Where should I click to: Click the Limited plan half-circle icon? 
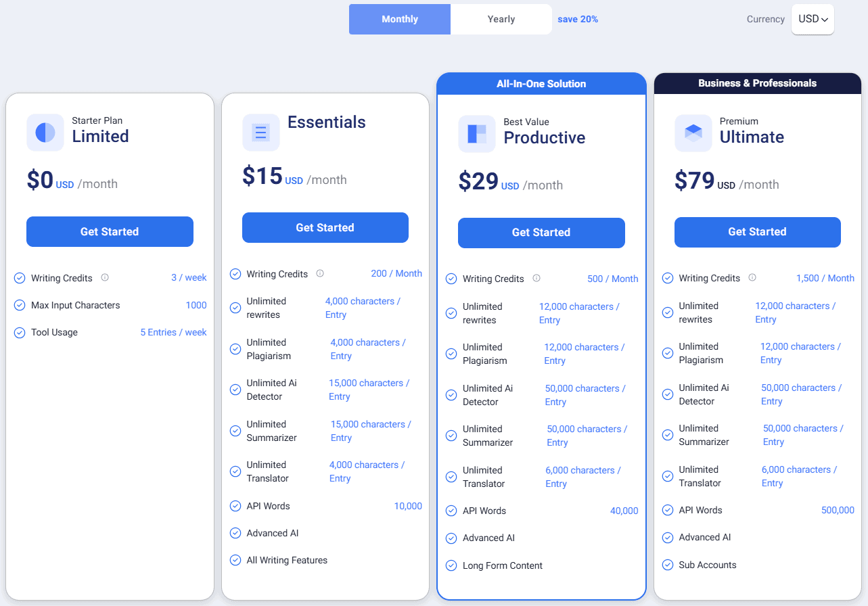[45, 133]
